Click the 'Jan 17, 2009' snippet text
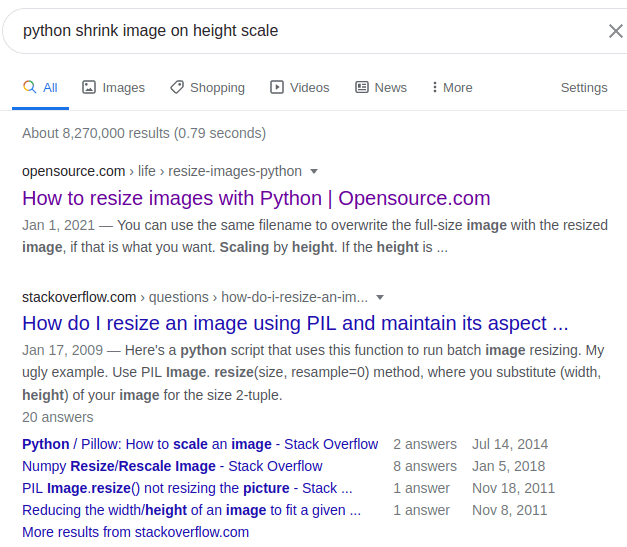Viewport: 627px width, 547px height. (62, 350)
